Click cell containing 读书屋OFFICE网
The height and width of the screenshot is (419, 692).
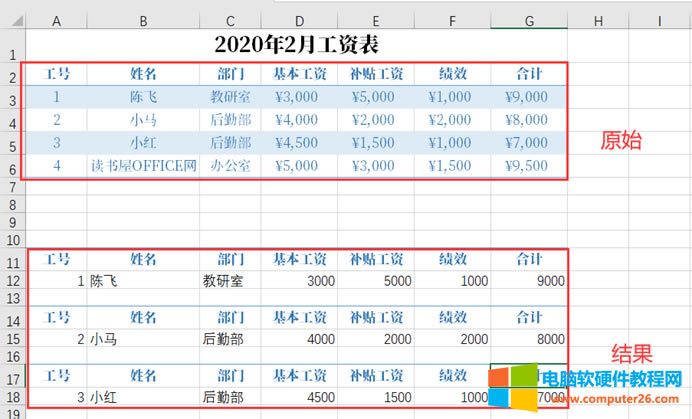(x=143, y=165)
